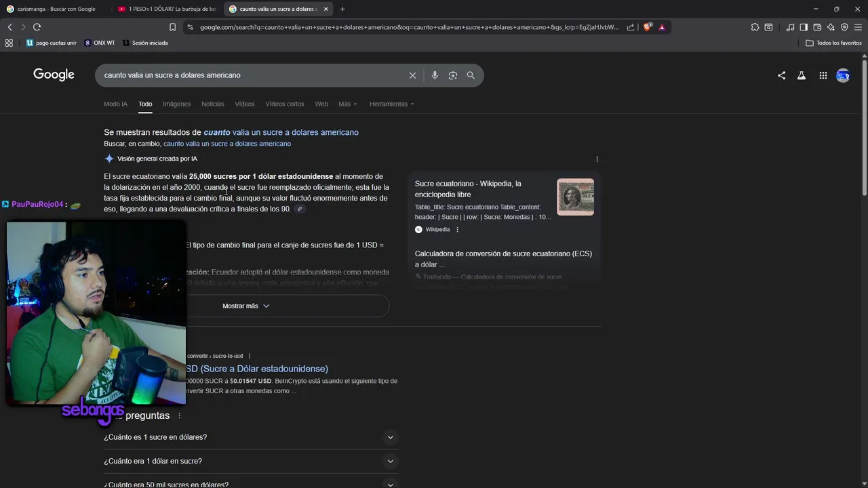Reload the current page
This screenshot has height=488, width=868.
[x=37, y=27]
